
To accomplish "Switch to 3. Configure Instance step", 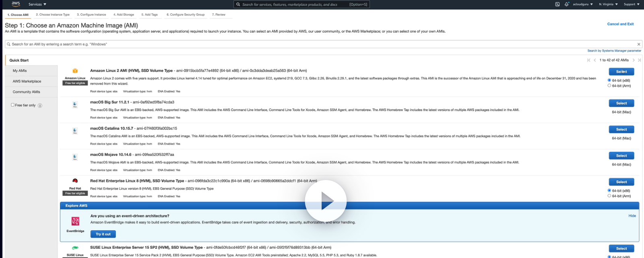I will tap(91, 14).
